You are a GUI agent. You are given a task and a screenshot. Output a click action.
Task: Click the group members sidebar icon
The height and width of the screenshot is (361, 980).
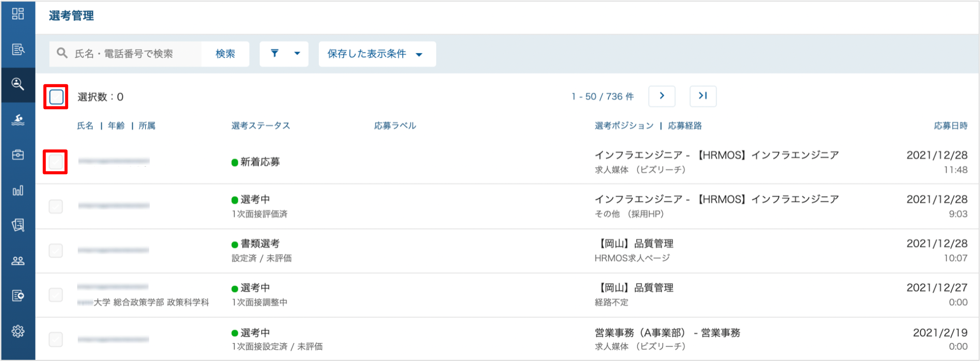18,261
